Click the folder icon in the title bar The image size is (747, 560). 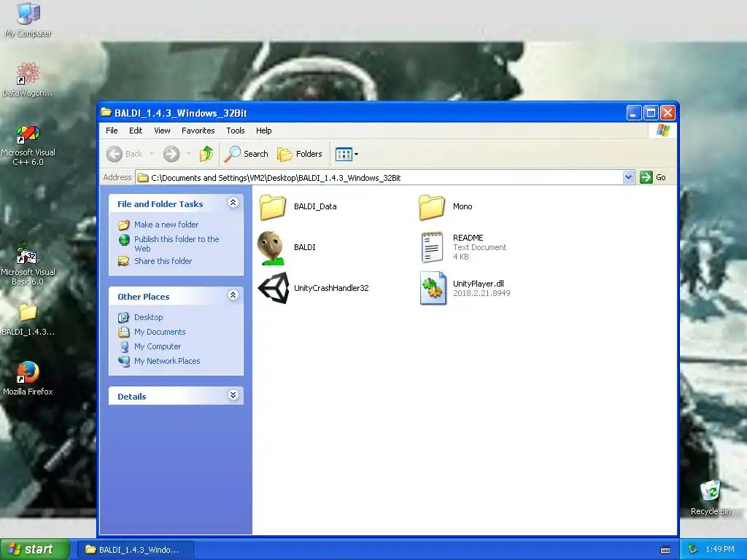tap(107, 112)
